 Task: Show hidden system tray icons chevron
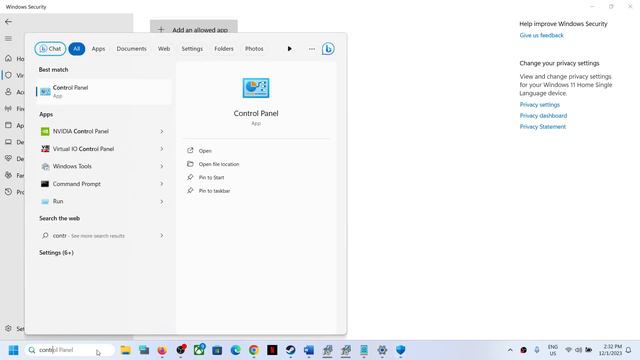pyautogui.click(x=510, y=350)
